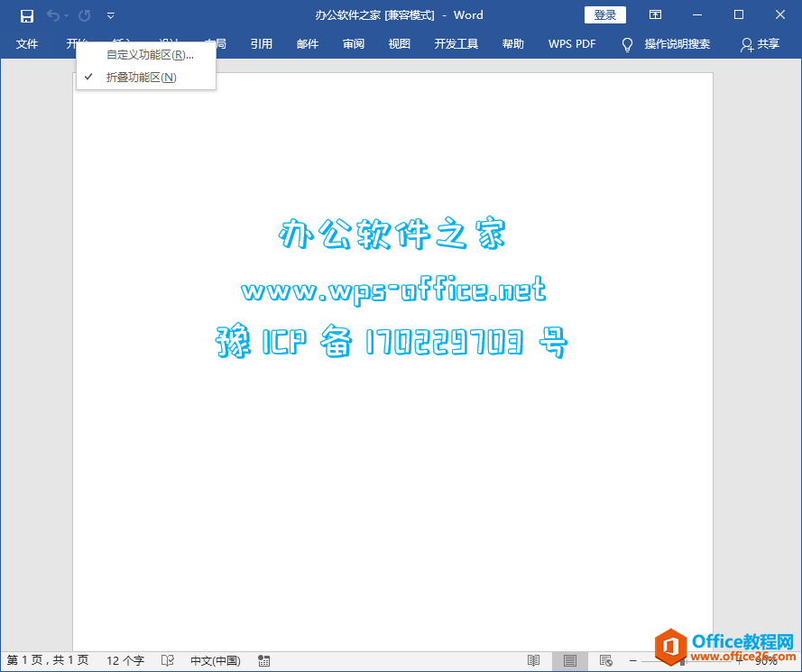Viewport: 802px width, 672px height.
Task: Minimize the Word window
Action: (x=697, y=14)
